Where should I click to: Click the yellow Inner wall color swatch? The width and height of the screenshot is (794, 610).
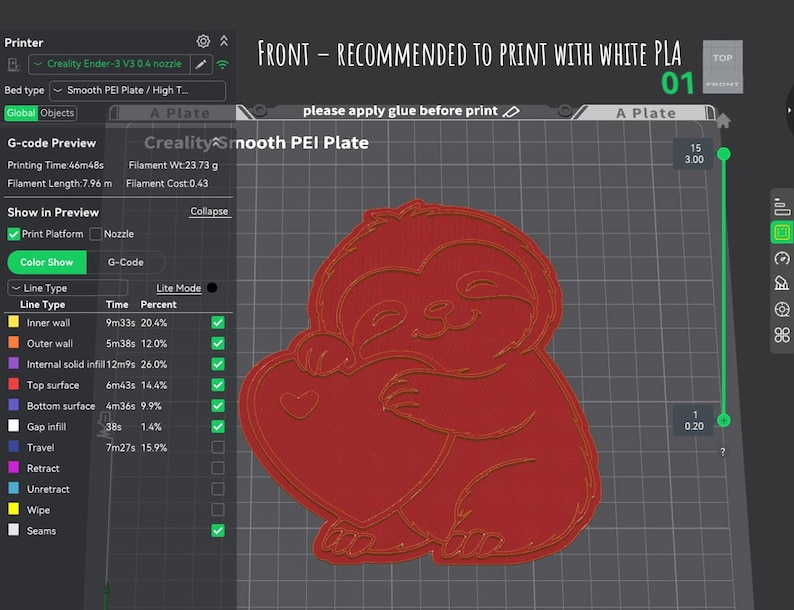click(14, 321)
